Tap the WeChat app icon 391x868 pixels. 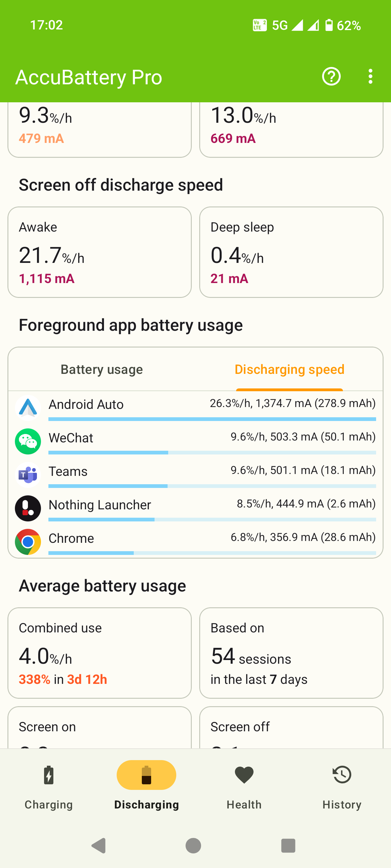coord(28,441)
